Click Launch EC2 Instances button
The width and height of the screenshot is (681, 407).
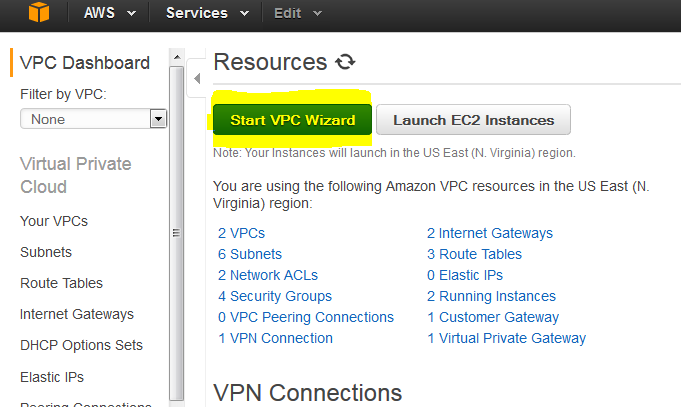[473, 119]
